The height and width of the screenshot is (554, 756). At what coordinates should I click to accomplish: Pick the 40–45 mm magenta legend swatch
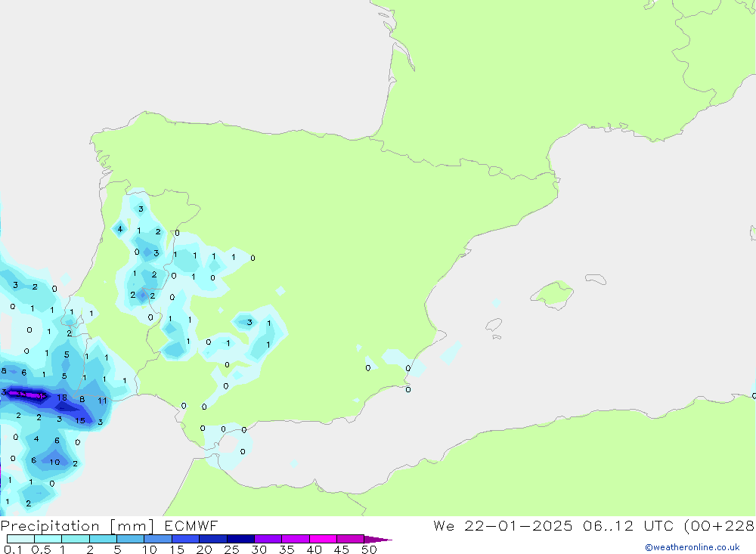pyautogui.click(x=323, y=539)
